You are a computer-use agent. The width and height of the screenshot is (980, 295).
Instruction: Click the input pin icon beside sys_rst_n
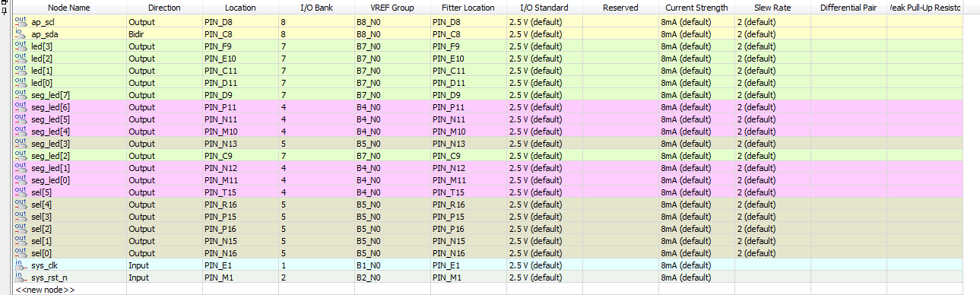coord(20,277)
